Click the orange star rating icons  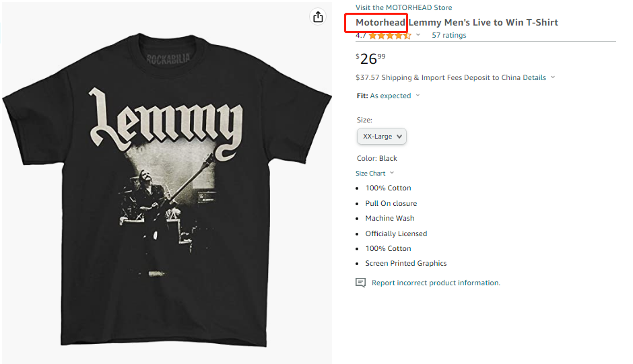point(390,36)
